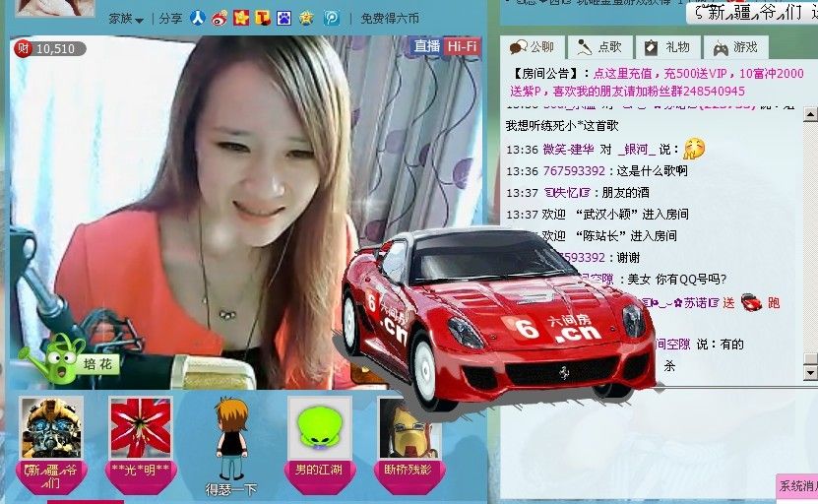This screenshot has height=504, width=818.
Task: Share to Baidu via the paw icon
Action: point(284,19)
